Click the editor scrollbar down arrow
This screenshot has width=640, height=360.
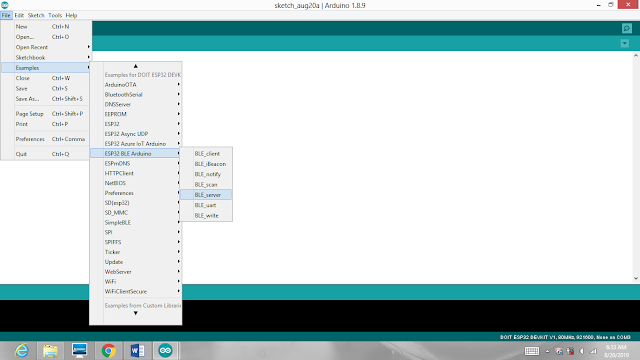tap(636, 278)
